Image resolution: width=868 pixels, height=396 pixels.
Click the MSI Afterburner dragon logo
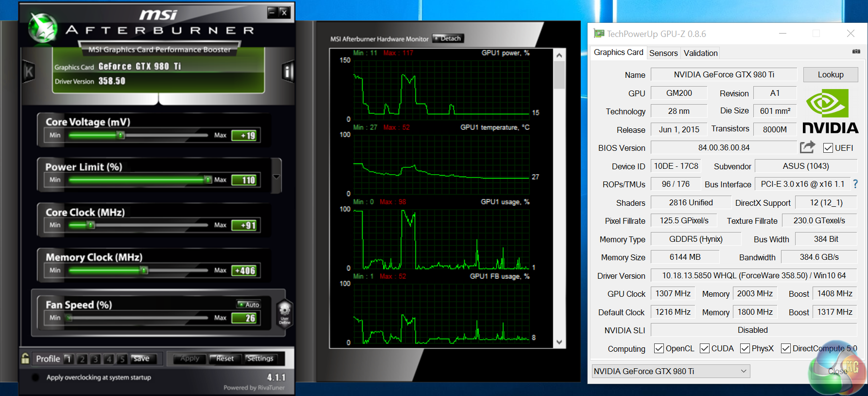pyautogui.click(x=43, y=27)
